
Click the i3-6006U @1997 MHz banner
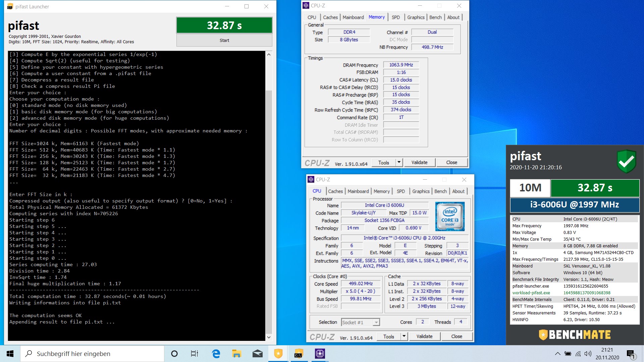point(575,204)
